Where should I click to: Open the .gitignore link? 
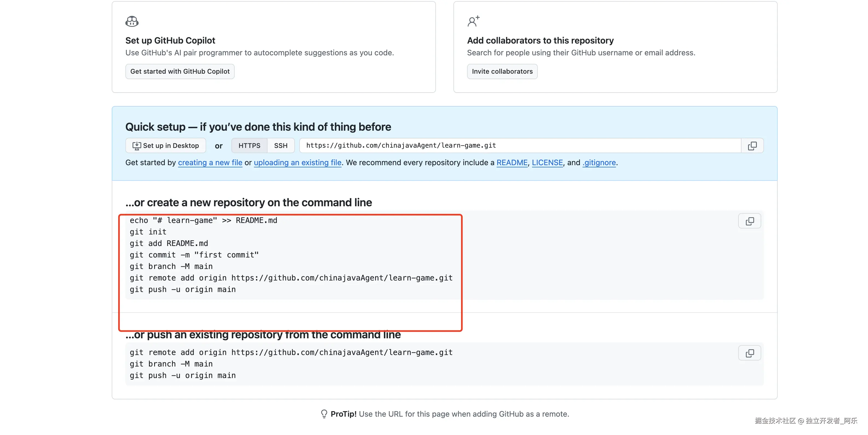click(x=599, y=162)
